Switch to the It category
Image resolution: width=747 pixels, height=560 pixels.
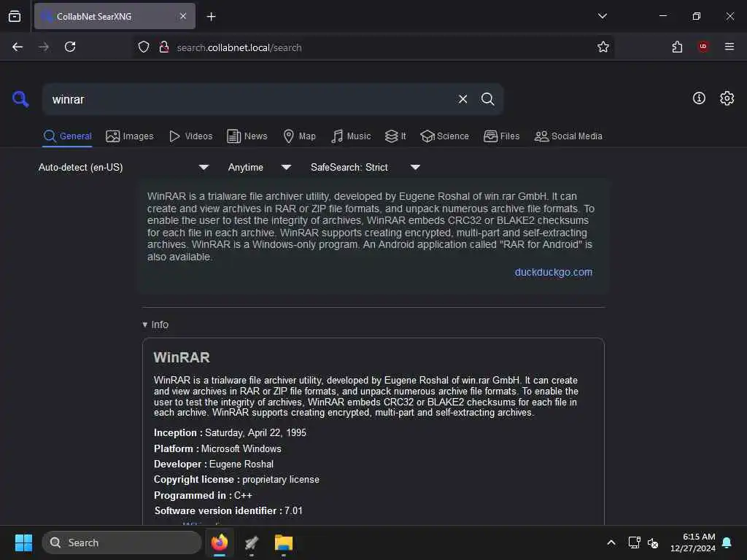tap(395, 136)
